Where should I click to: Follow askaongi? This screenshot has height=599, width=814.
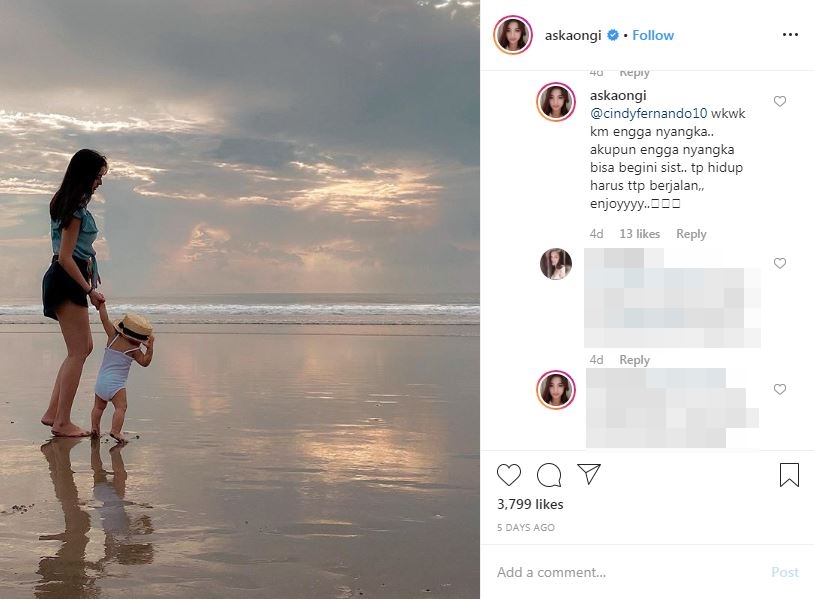(652, 34)
